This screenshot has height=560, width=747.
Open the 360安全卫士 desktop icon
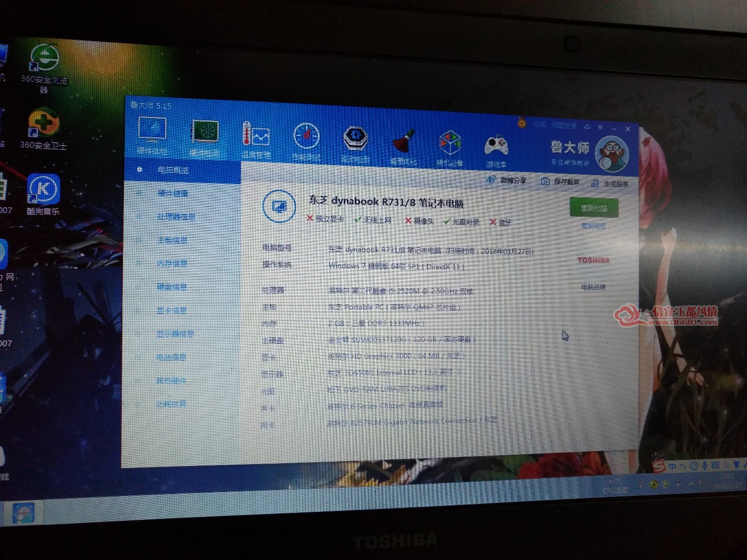[43, 129]
